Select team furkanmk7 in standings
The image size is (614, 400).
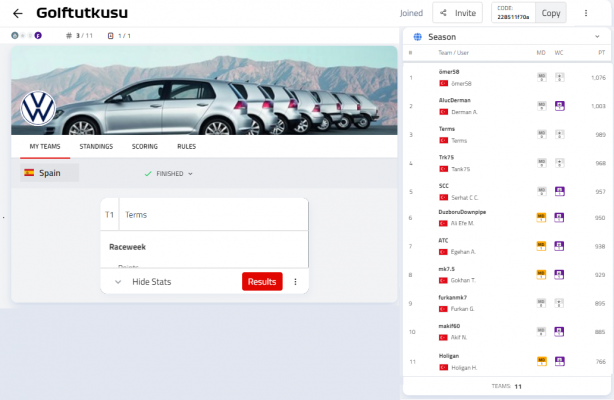pyautogui.click(x=453, y=297)
